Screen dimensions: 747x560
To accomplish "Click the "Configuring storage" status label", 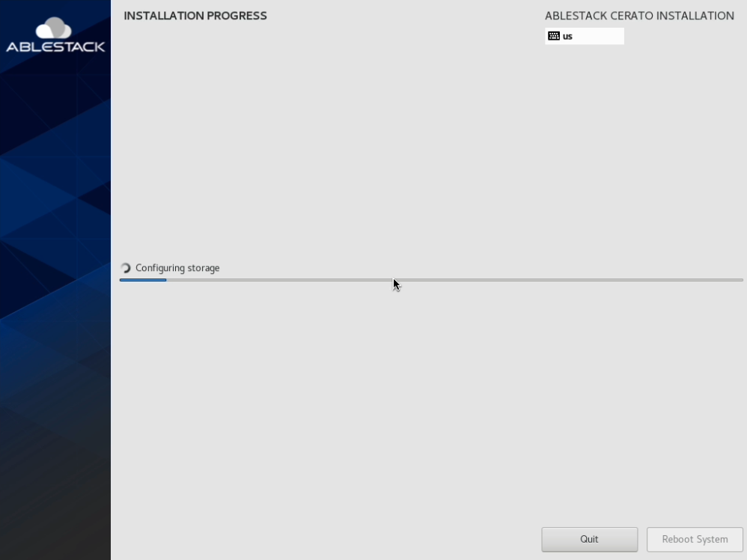I will point(177,268).
